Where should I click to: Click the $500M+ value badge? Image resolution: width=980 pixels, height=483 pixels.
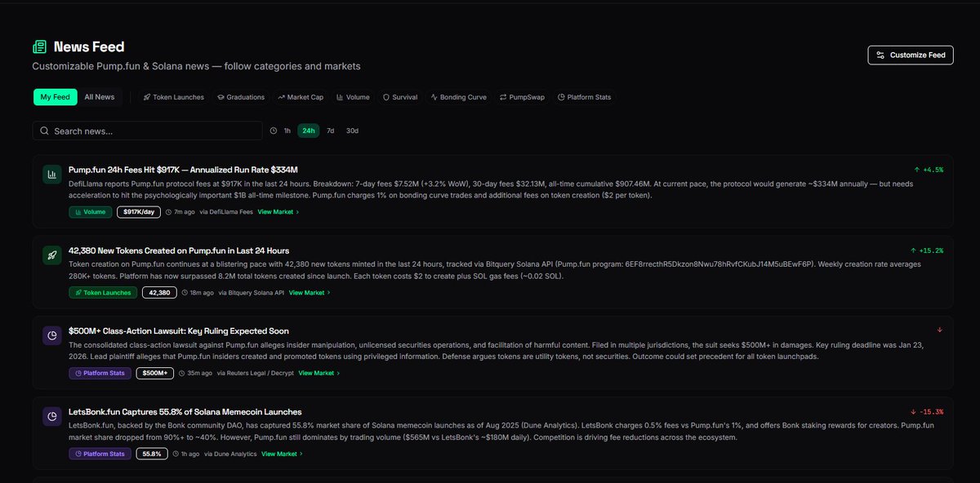[x=154, y=373]
